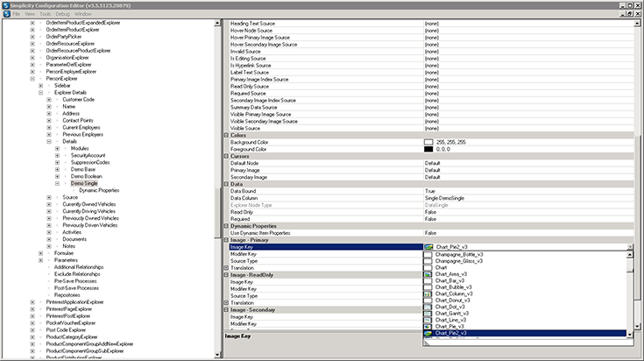Screen dimensions: 644x361
Task: Collapse the Cursors property section
Action: (x=228, y=156)
